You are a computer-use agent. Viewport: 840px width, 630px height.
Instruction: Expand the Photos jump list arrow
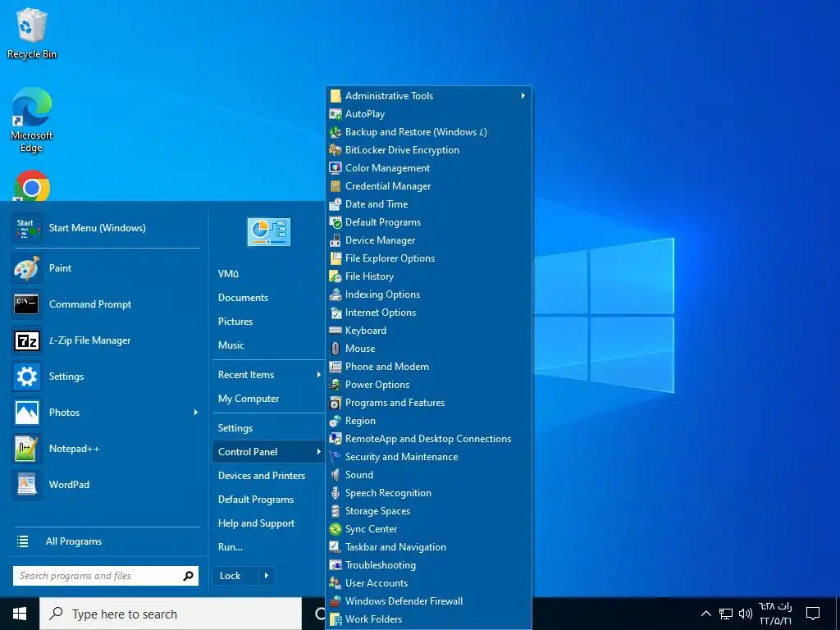click(195, 413)
